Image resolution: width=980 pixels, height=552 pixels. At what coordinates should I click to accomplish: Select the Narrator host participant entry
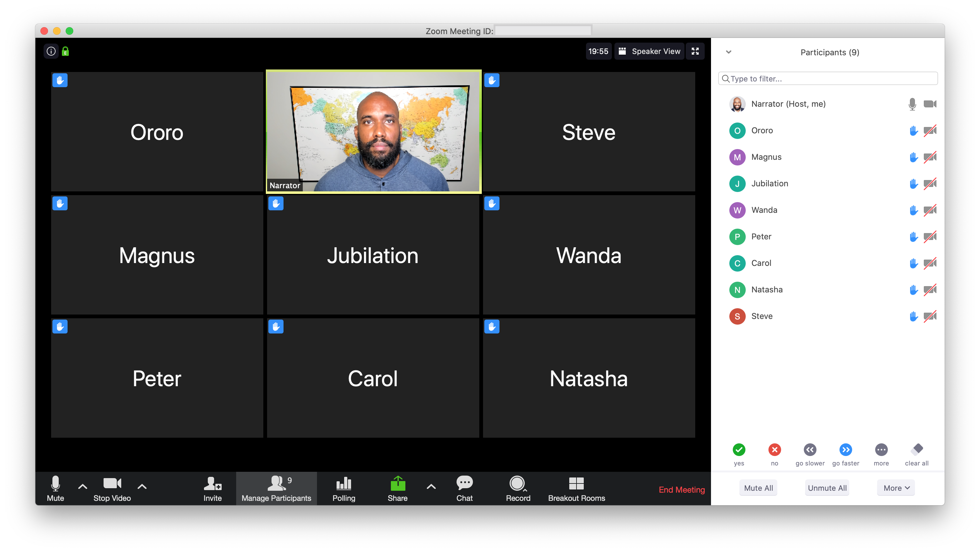[829, 104]
